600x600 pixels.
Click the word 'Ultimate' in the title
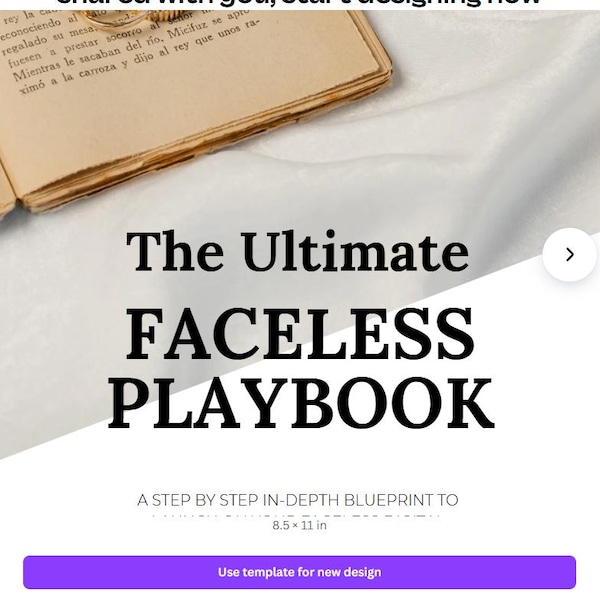[x=354, y=252]
